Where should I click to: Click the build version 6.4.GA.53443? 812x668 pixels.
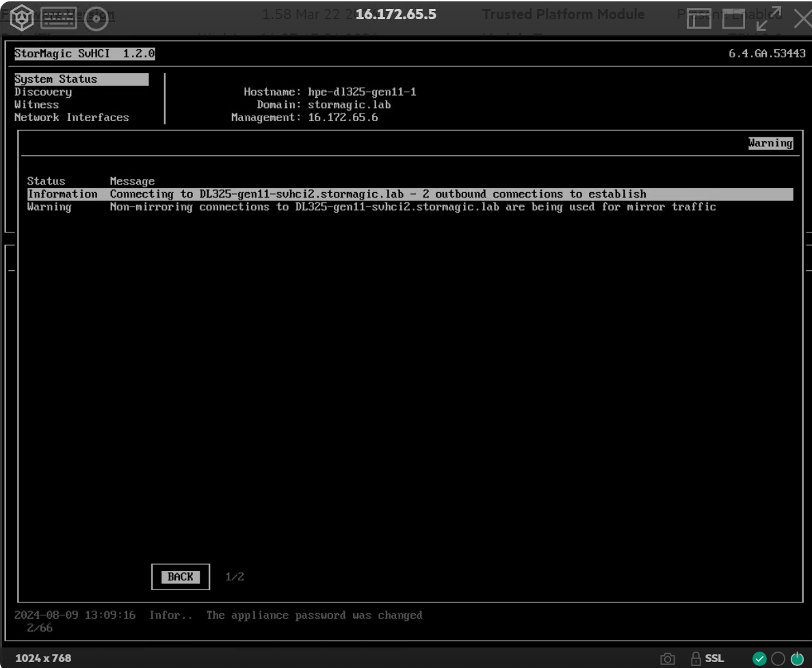coord(767,53)
